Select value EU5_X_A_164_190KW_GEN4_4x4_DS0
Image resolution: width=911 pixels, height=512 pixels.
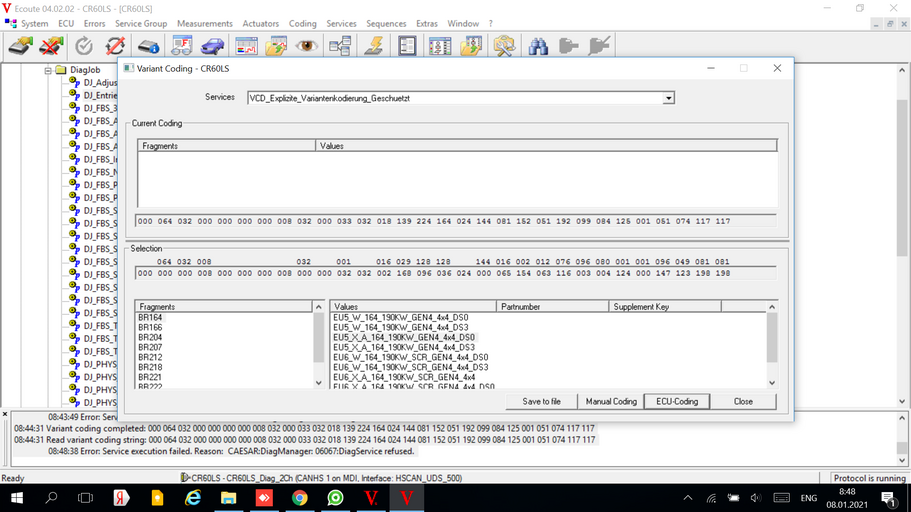404,338
